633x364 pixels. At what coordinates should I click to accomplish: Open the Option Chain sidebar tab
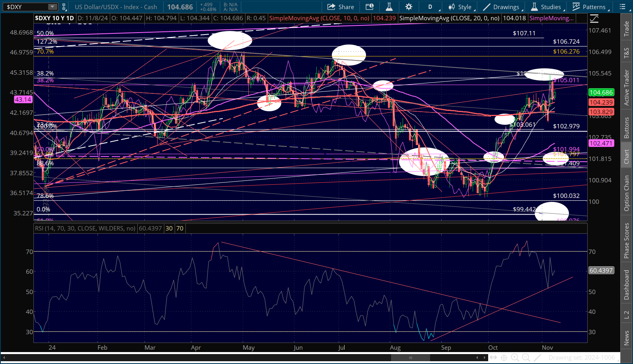[627, 194]
